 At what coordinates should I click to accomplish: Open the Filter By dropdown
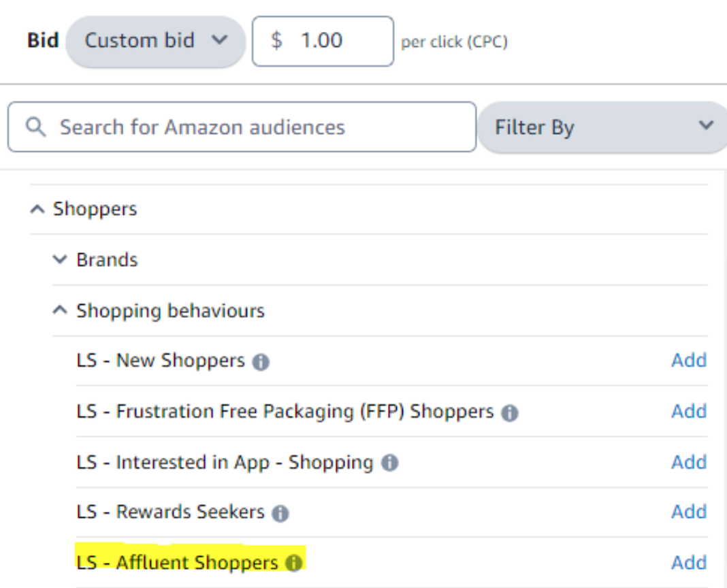tap(603, 127)
